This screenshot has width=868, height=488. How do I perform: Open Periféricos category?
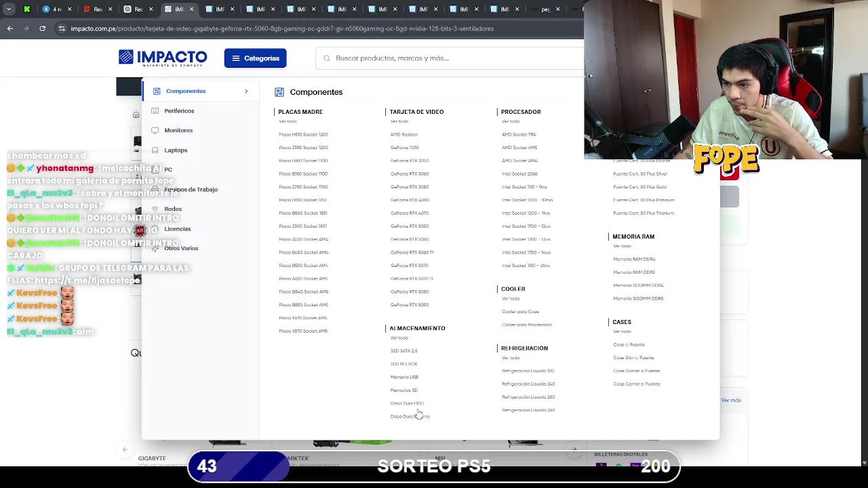click(179, 110)
